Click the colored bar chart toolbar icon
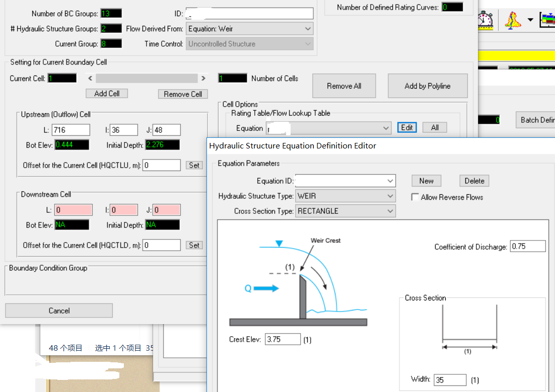The height and width of the screenshot is (392, 555). pyautogui.click(x=547, y=20)
